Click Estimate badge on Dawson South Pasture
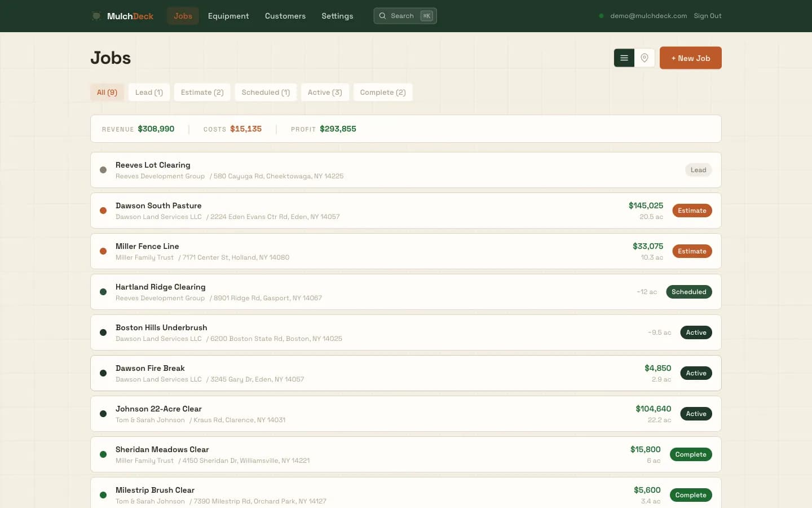The width and height of the screenshot is (812, 508). tap(692, 211)
